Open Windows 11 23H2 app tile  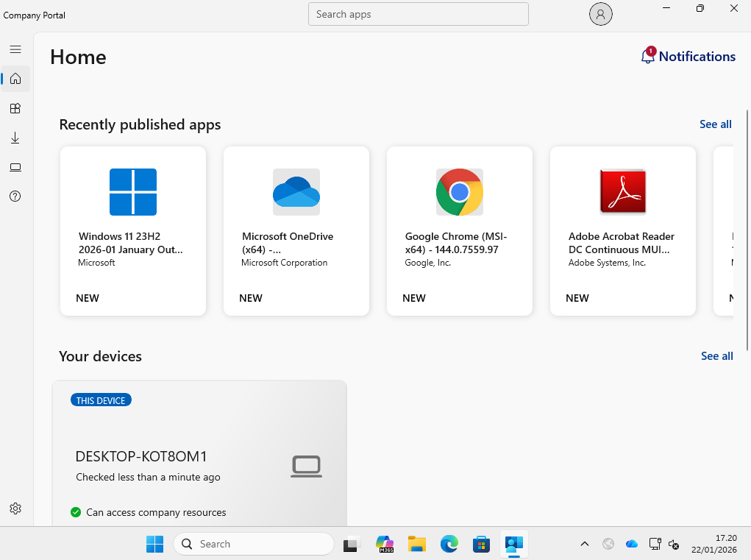point(133,230)
